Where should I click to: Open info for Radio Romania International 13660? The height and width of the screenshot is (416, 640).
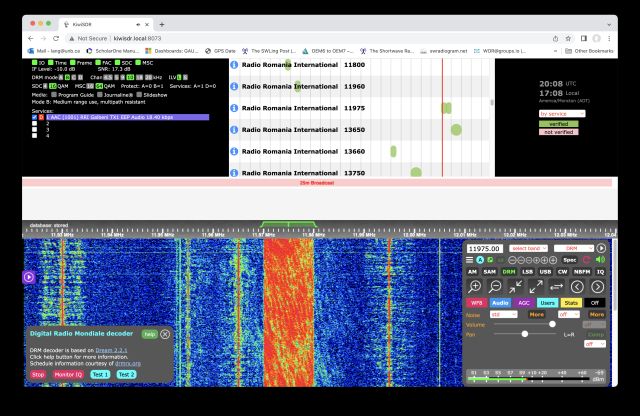tap(234, 151)
